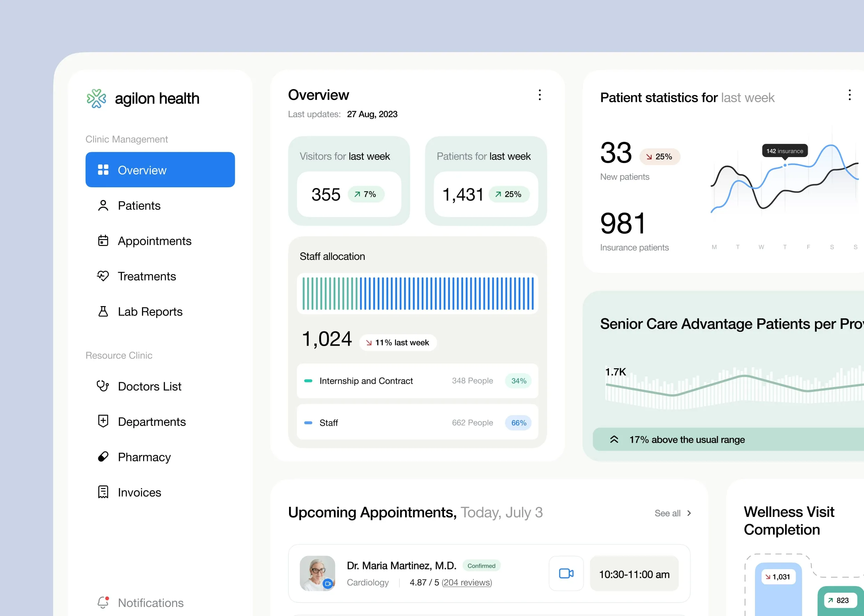Click the Overview grid icon in sidebar
Viewport: 864px width, 616px height.
click(103, 170)
